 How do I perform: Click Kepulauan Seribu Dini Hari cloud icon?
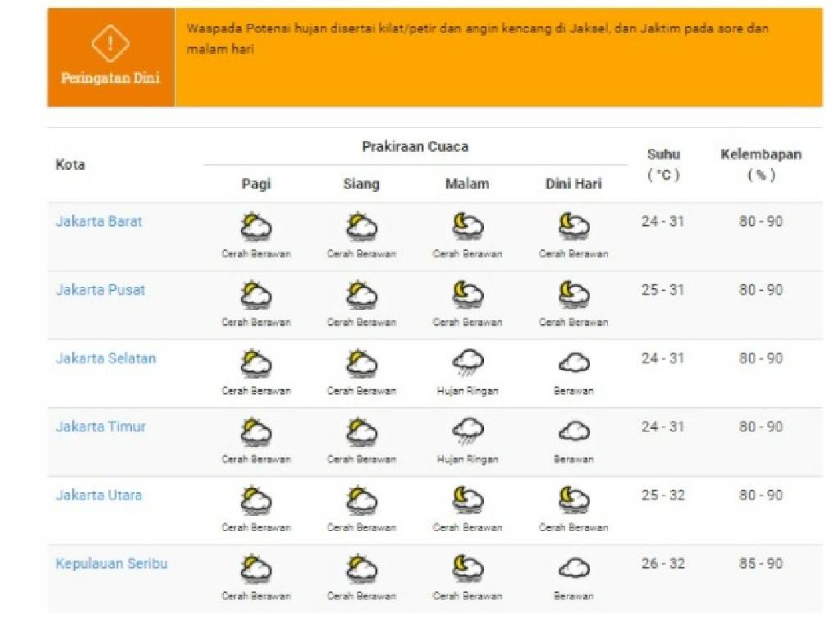point(573,568)
